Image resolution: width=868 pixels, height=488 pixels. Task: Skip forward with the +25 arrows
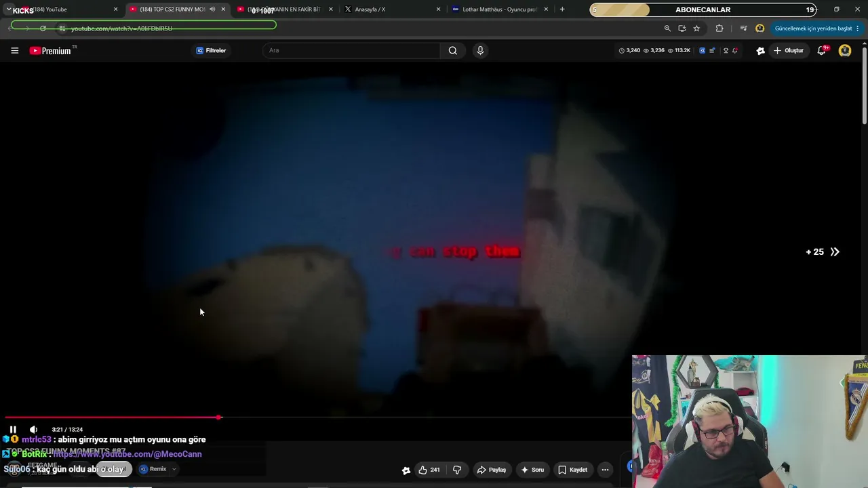(823, 252)
